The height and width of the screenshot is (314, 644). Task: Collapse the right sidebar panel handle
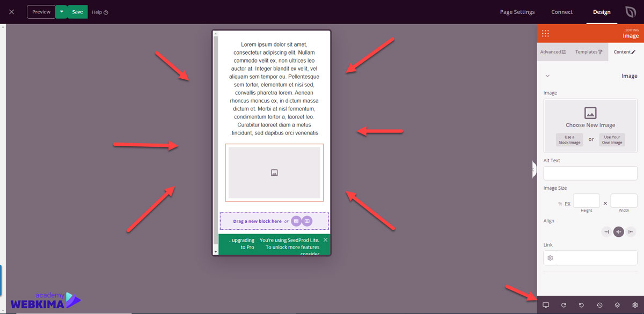click(533, 169)
